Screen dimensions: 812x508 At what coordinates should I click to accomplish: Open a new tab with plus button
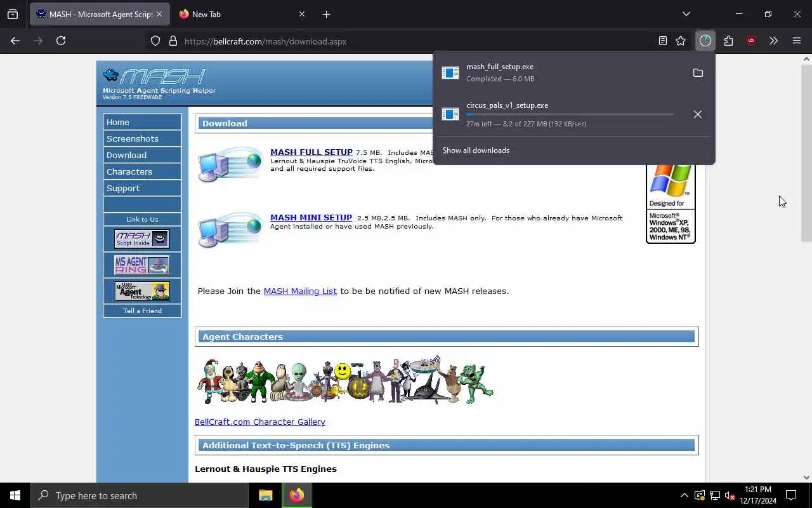[x=326, y=14]
